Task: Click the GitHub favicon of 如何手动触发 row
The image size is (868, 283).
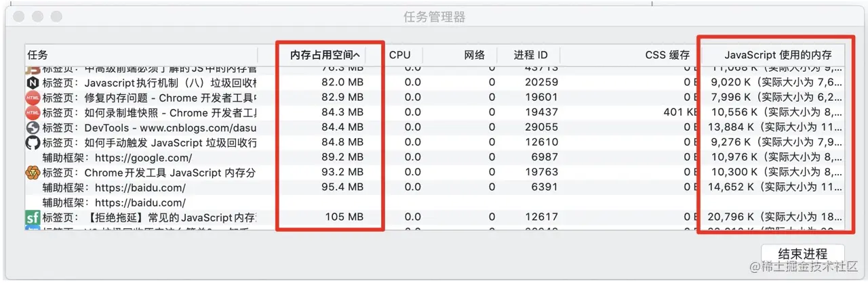Action: point(33,142)
